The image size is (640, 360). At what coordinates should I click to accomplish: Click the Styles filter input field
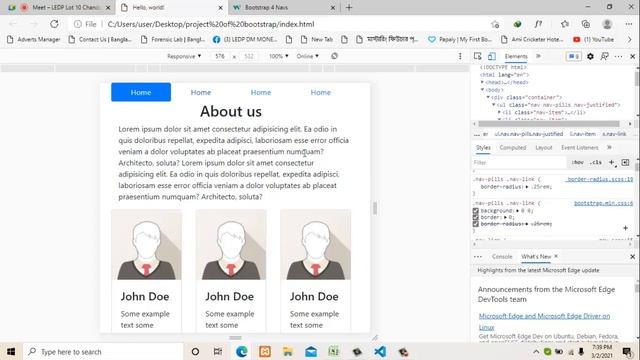coord(519,162)
